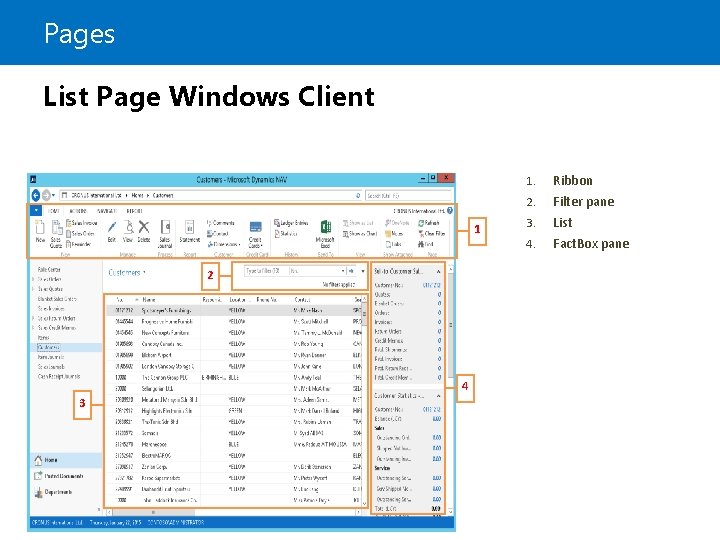
Task: Collapse the Customer Statistics FactBox
Action: click(439, 395)
